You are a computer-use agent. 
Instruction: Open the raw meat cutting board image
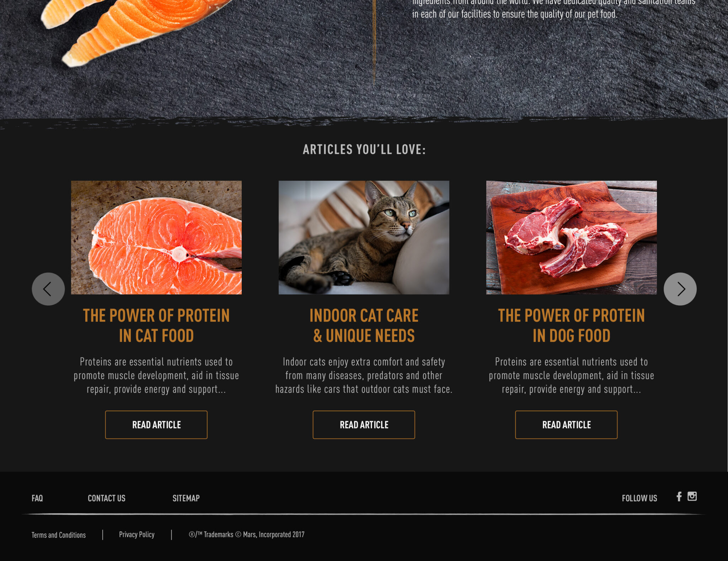(x=572, y=237)
